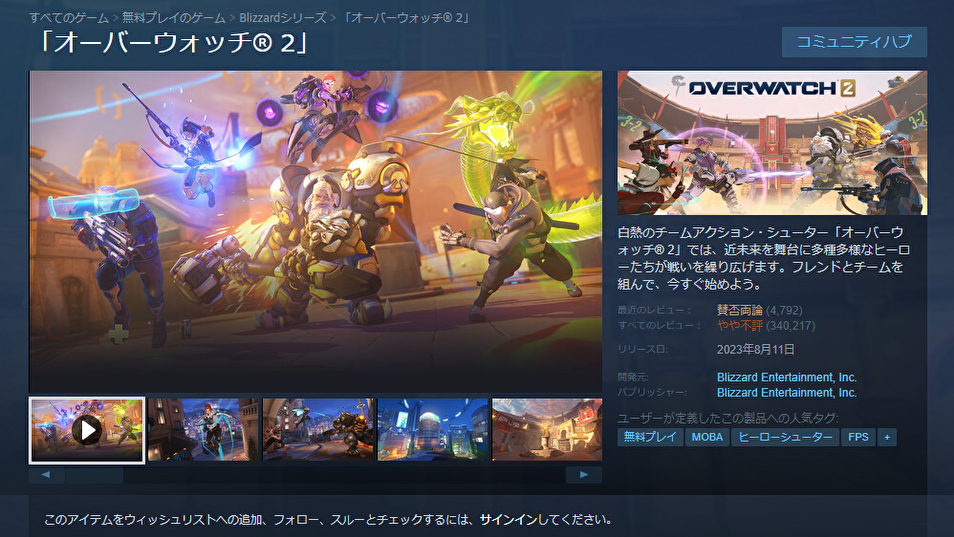The height and width of the screenshot is (537, 954).
Task: Open すべてのゲーム breadcrumb link
Action: point(69,18)
